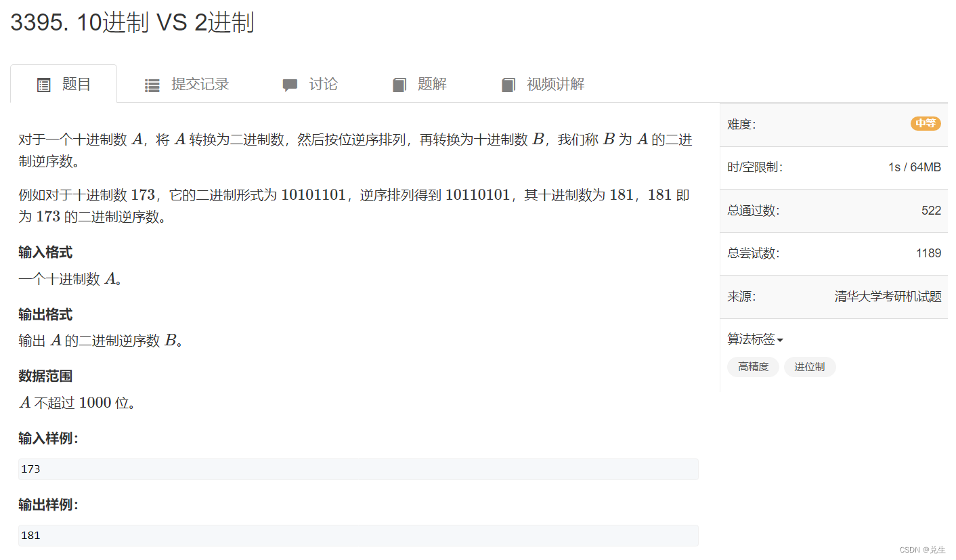Select the 进位制 algorithm tag
Image resolution: width=956 pixels, height=560 pixels.
[x=810, y=366]
